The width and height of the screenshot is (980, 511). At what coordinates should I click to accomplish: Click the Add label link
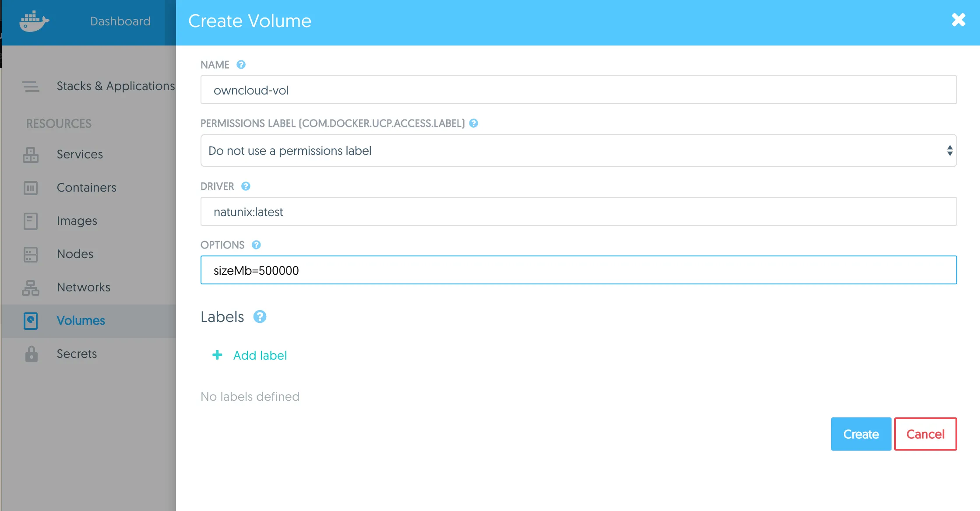point(260,355)
